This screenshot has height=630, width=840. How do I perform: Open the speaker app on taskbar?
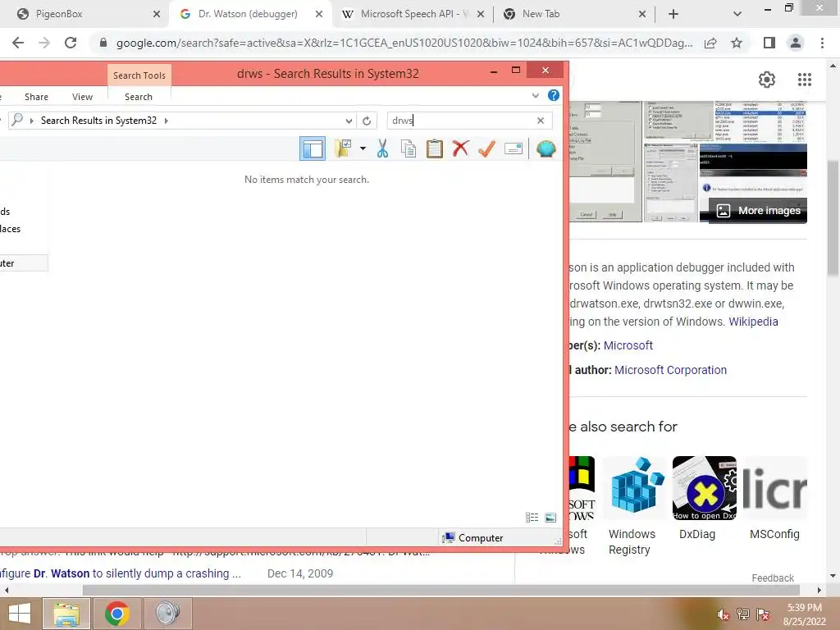[167, 614]
